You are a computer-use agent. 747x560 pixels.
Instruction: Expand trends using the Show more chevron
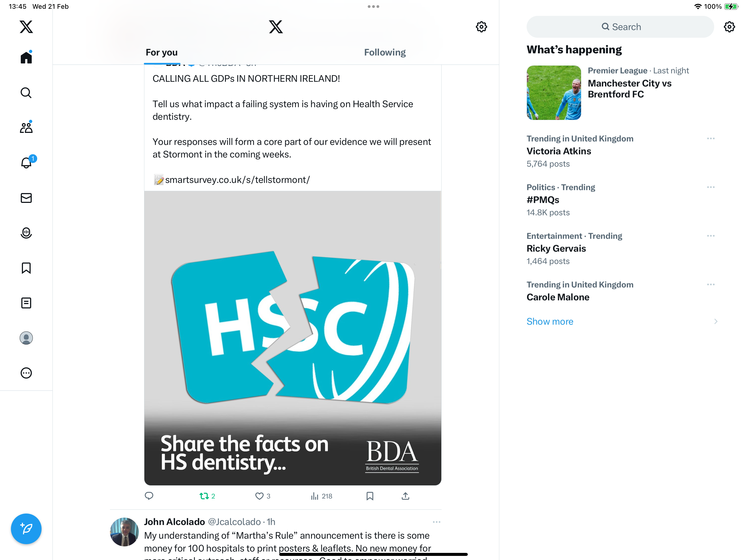715,321
